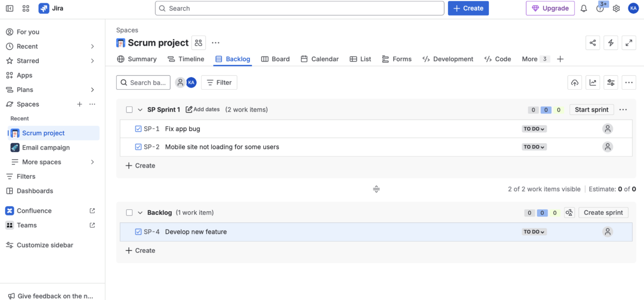Collapse the Backlog section chevron

click(x=140, y=213)
